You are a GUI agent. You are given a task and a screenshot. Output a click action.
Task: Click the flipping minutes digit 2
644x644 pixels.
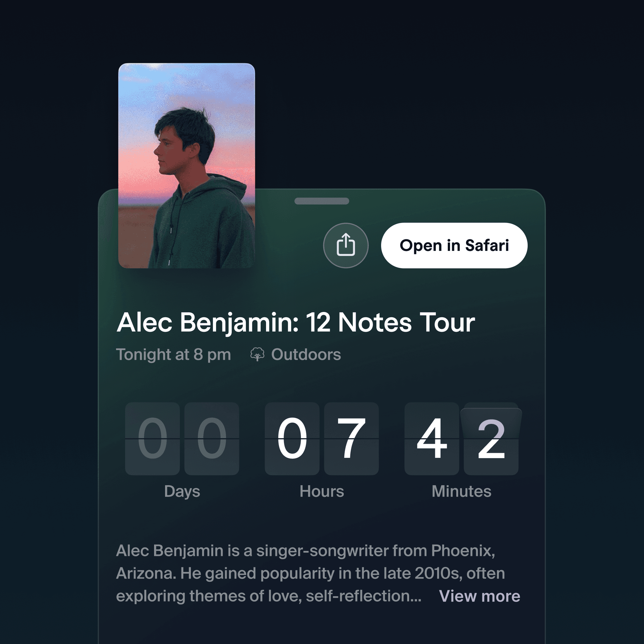click(x=491, y=439)
